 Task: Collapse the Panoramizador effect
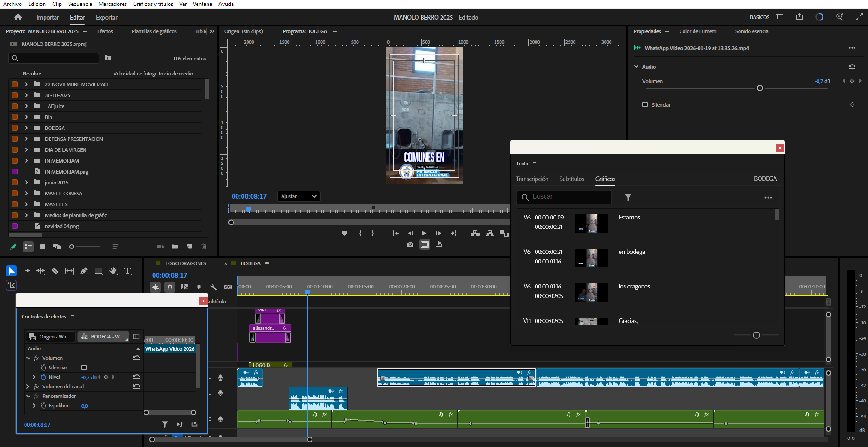28,396
